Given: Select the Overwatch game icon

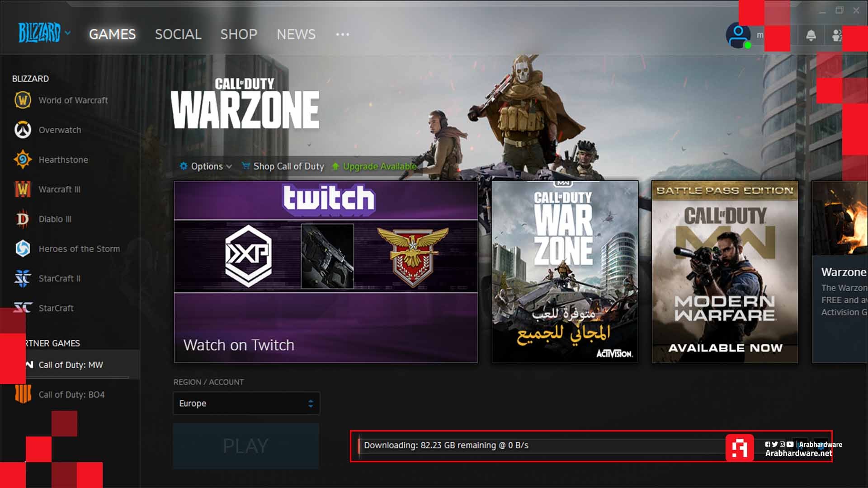Looking at the screenshot, I should pyautogui.click(x=23, y=130).
